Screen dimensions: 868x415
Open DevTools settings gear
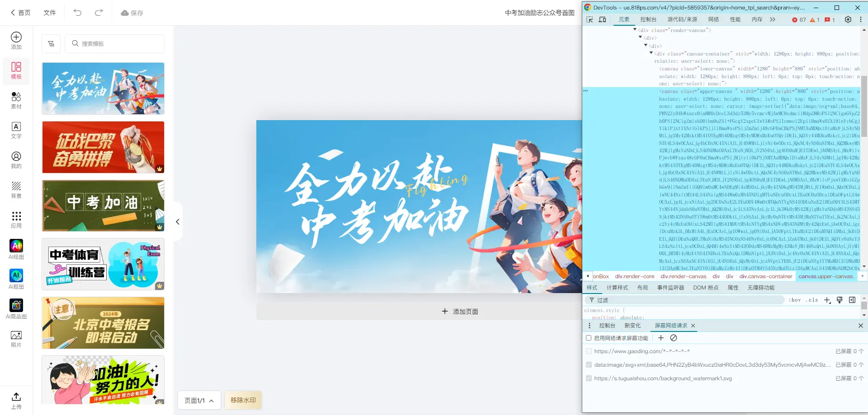coord(848,19)
